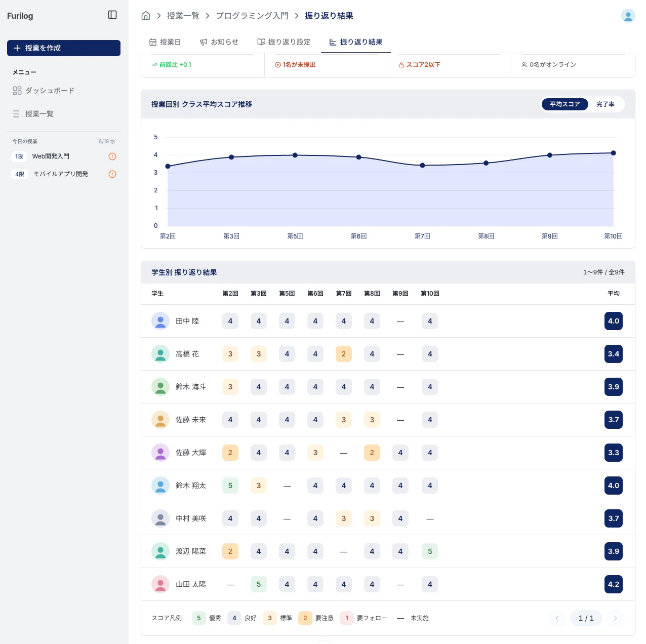Click the avatar of 中村 美咲
The width and height of the screenshot is (646, 644).
[160, 518]
